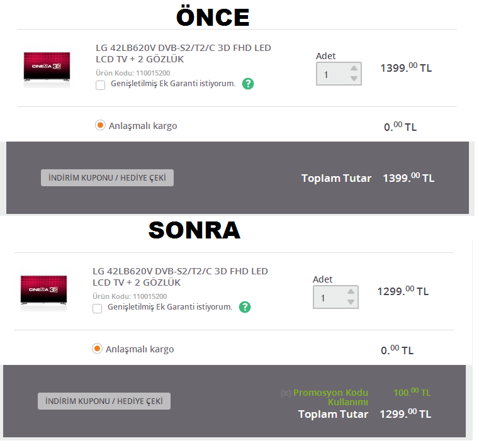
Task: Enable extended warranty checkbox in bottom cart
Action: point(97,308)
